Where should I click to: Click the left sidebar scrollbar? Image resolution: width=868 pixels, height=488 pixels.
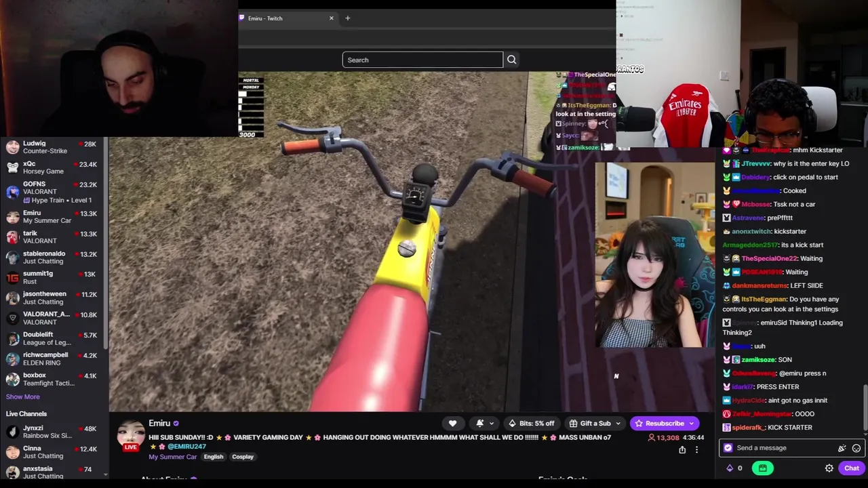pyautogui.click(x=106, y=244)
